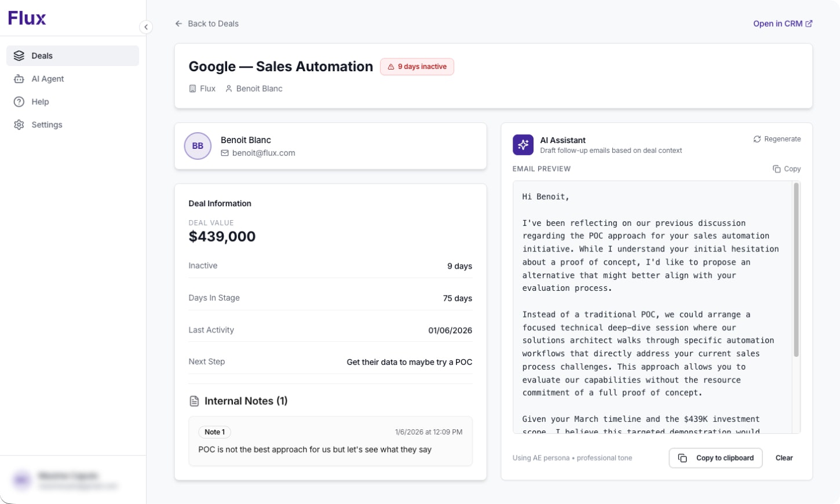Click the $439,000 deal value

[x=222, y=236]
